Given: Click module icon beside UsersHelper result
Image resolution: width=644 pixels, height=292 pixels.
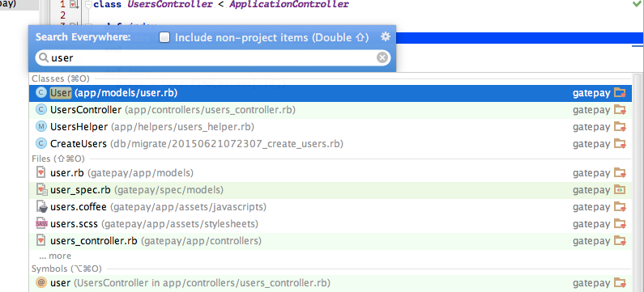Looking at the screenshot, I should pyautogui.click(x=41, y=127).
